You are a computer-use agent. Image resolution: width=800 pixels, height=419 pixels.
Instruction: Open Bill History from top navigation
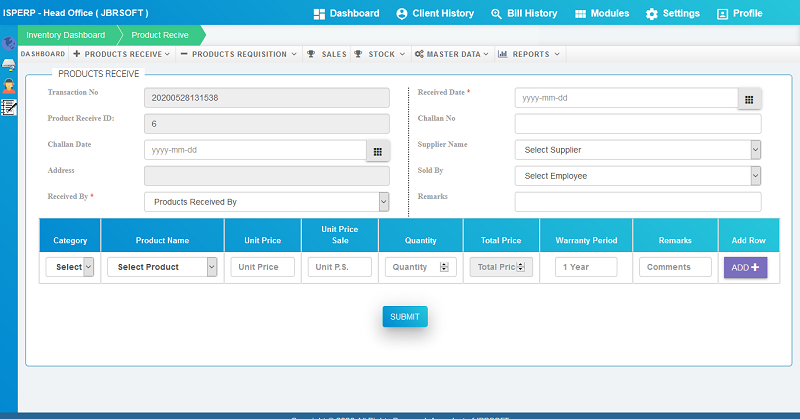524,13
